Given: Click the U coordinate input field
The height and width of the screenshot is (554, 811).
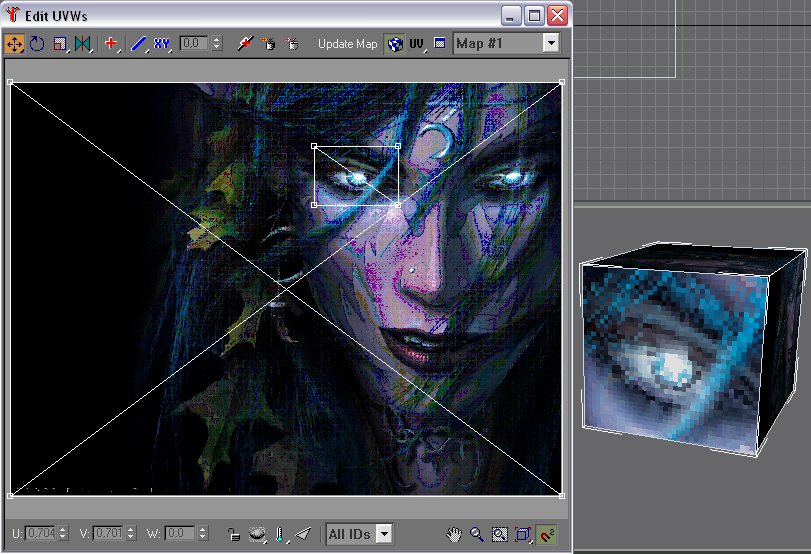Looking at the screenshot, I should pyautogui.click(x=40, y=534).
